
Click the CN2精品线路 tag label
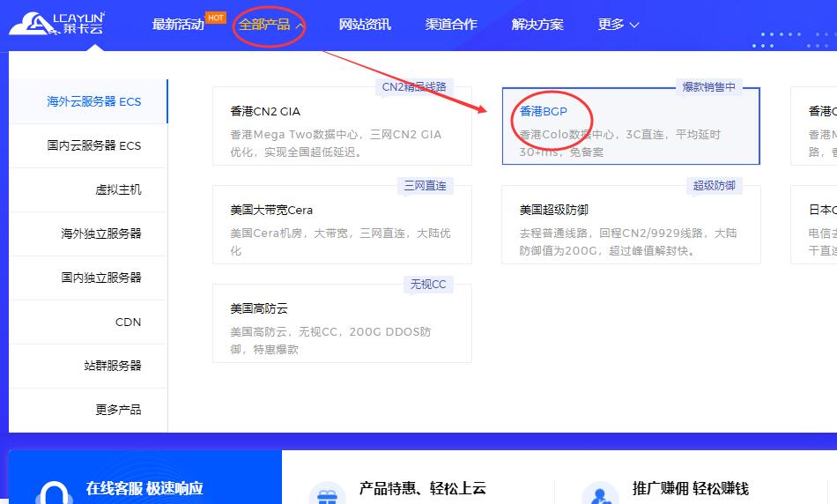pyautogui.click(x=414, y=87)
